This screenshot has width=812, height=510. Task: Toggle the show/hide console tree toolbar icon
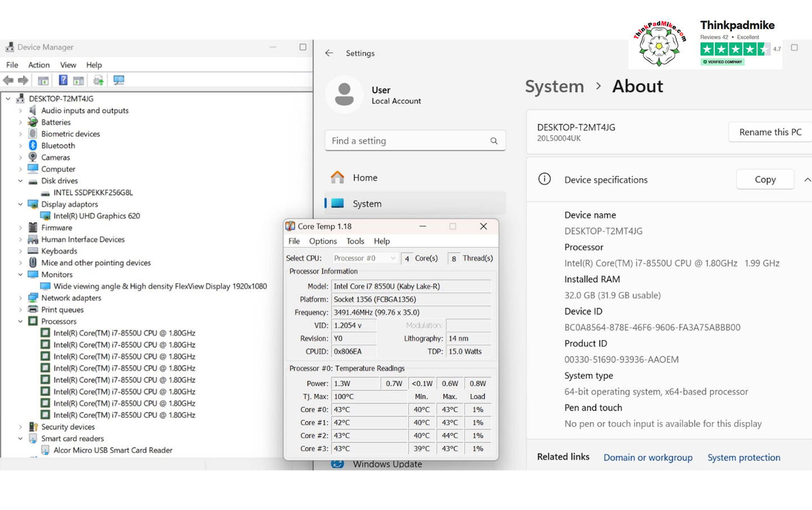point(43,80)
